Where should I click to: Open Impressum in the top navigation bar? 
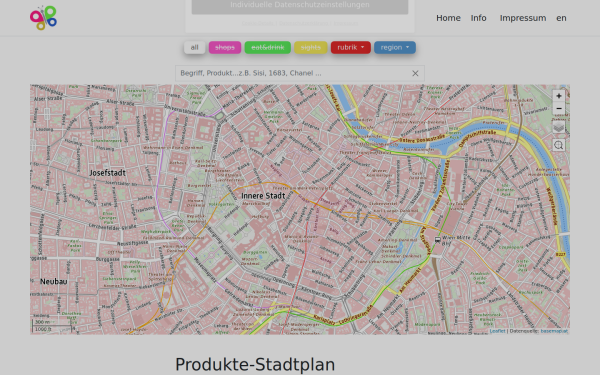click(523, 18)
